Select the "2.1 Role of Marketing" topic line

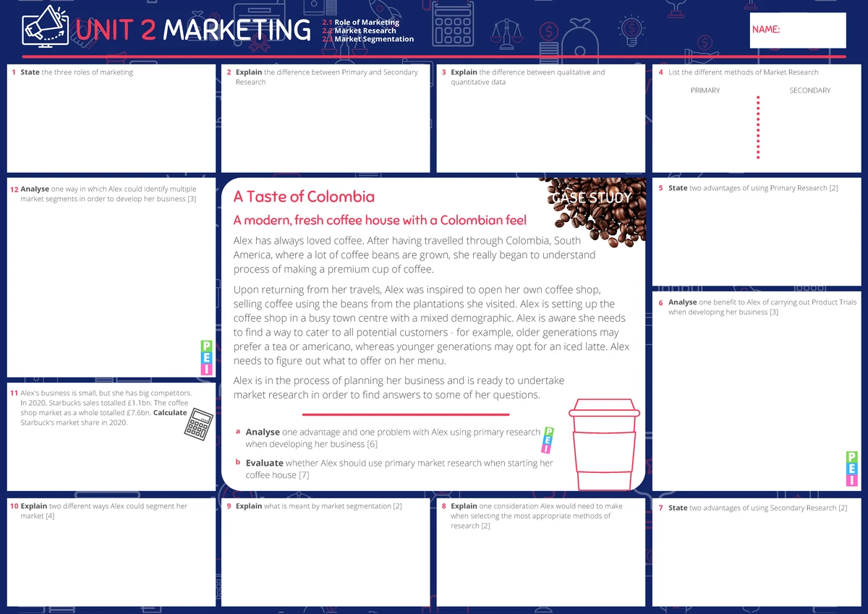pyautogui.click(x=360, y=22)
